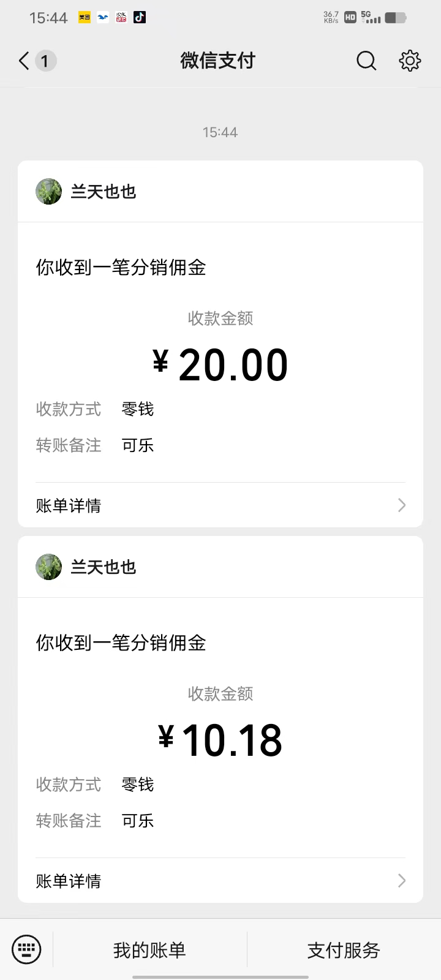Image resolution: width=441 pixels, height=980 pixels.
Task: Tap the 5G signal indicator
Action: (371, 17)
